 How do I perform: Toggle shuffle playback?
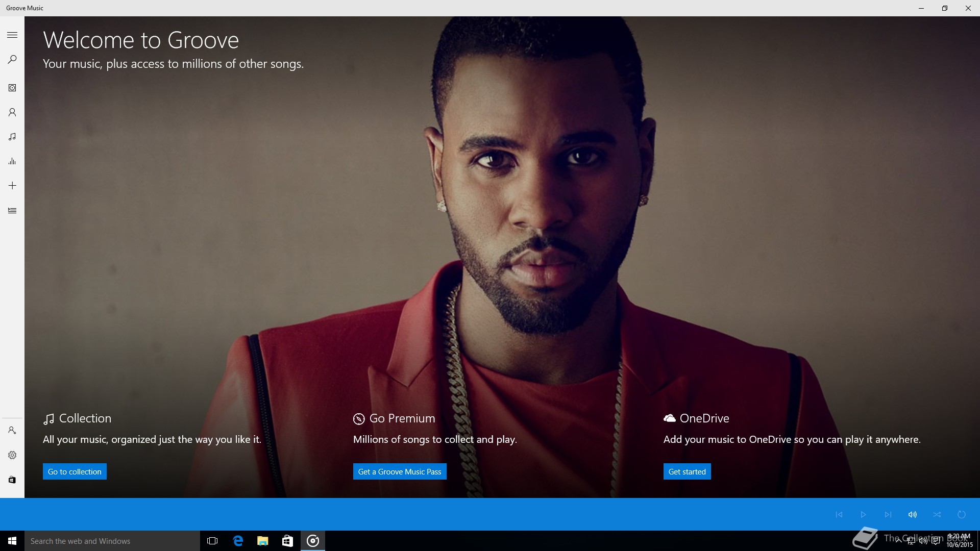(x=937, y=514)
